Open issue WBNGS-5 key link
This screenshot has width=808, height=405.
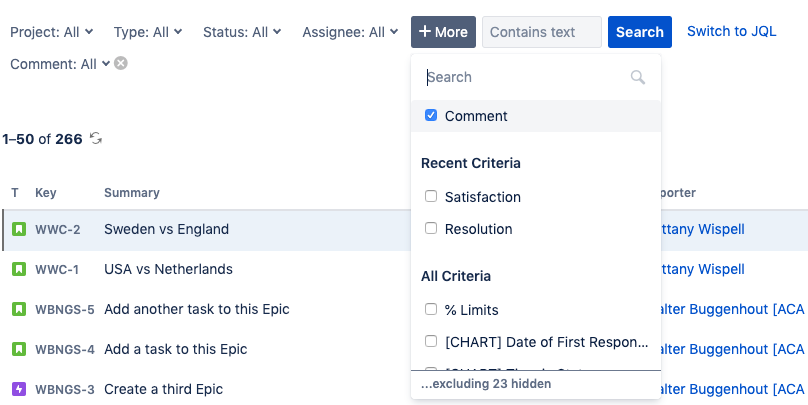point(65,309)
